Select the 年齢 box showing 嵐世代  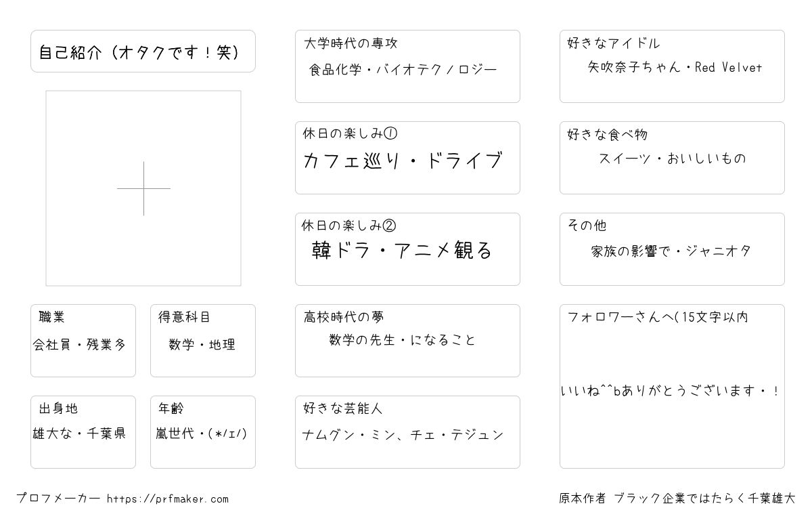(x=203, y=432)
